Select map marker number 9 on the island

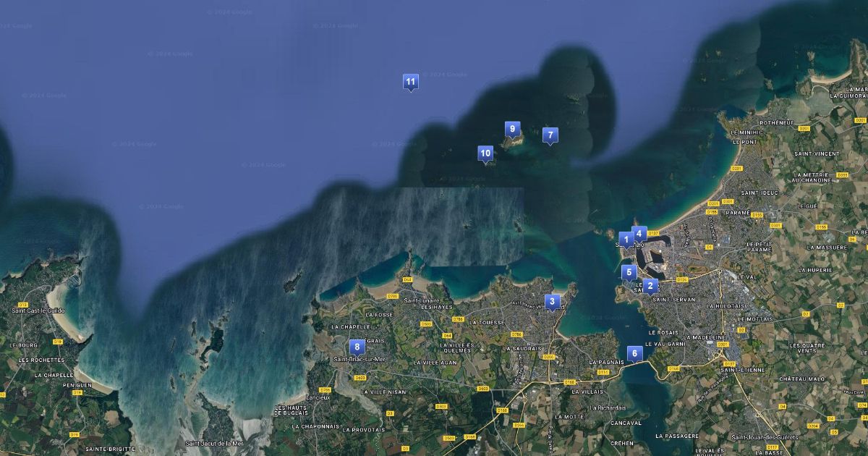pos(512,130)
